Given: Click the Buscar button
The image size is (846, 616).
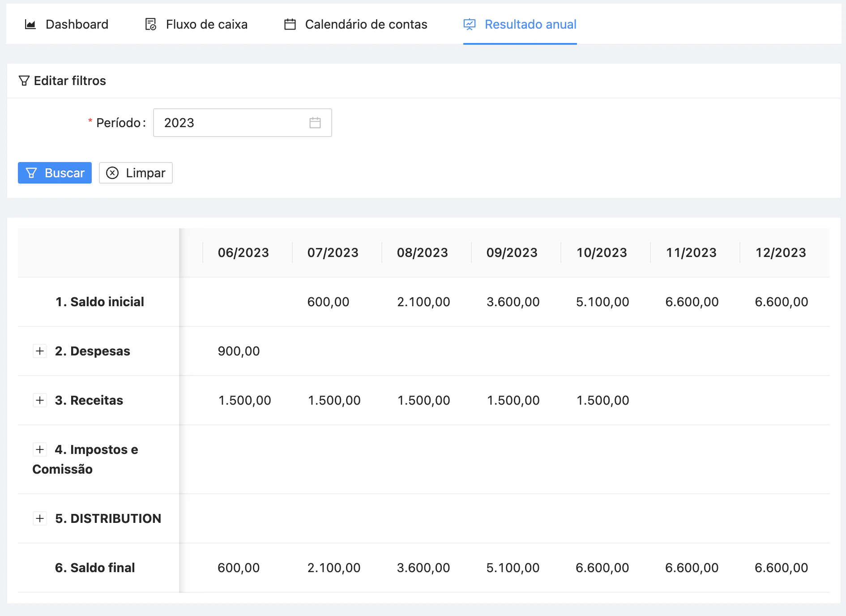Looking at the screenshot, I should (55, 172).
